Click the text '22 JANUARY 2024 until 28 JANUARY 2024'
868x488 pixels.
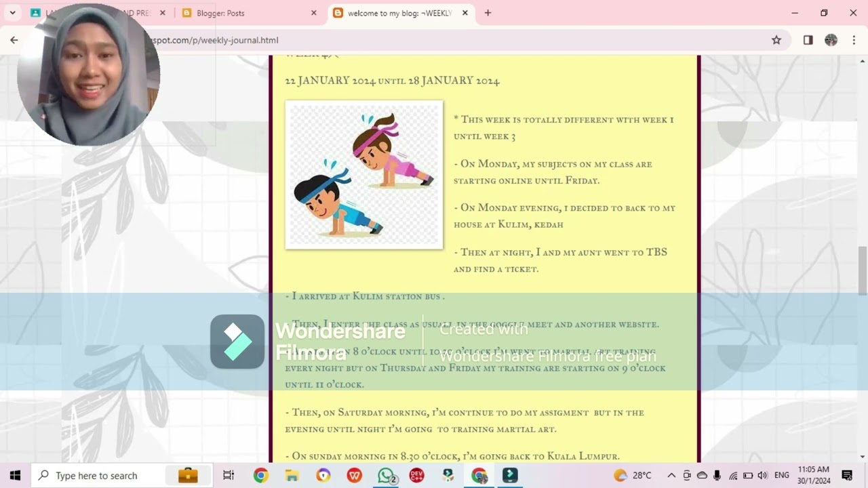pyautogui.click(x=392, y=81)
